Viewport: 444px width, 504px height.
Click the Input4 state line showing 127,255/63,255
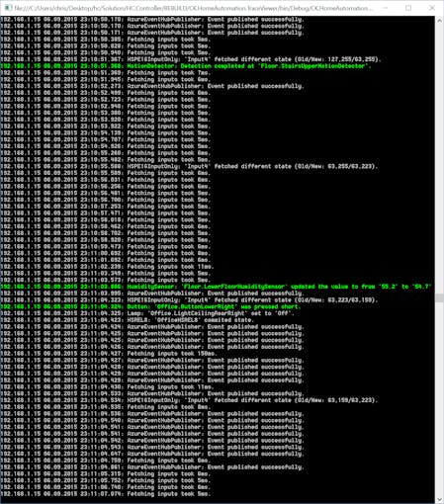pyautogui.click(x=191, y=59)
